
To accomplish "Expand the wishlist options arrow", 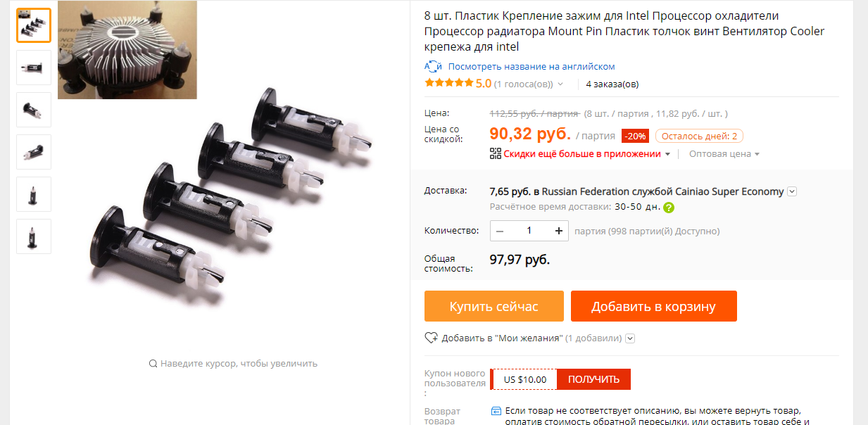I will [x=630, y=338].
